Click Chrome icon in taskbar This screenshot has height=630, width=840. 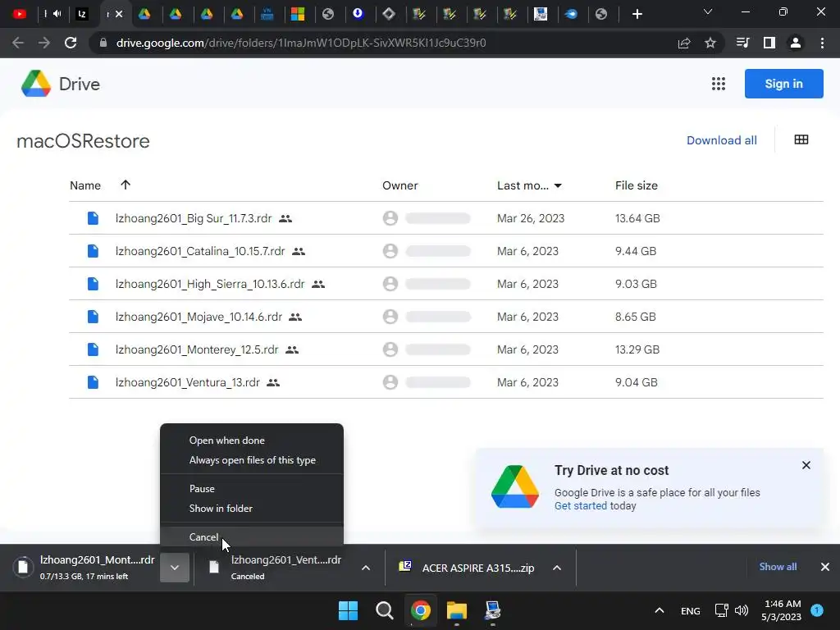(421, 610)
